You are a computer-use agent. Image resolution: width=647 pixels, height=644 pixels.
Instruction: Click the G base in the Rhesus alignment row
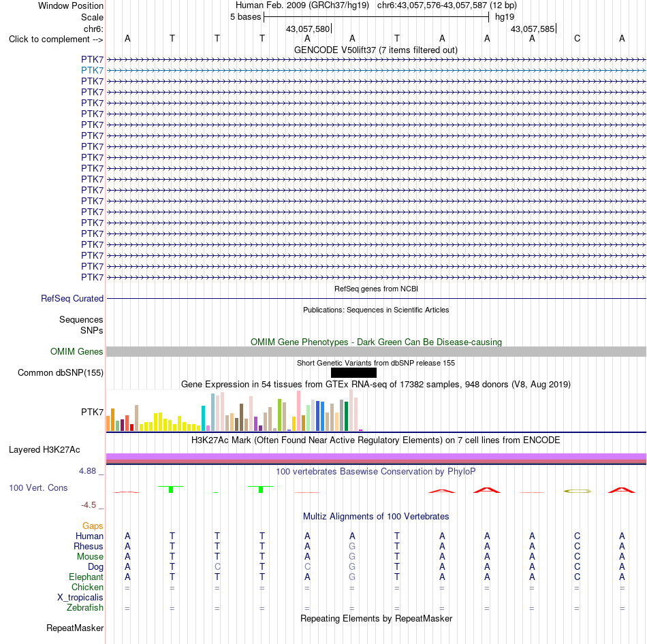tap(352, 547)
